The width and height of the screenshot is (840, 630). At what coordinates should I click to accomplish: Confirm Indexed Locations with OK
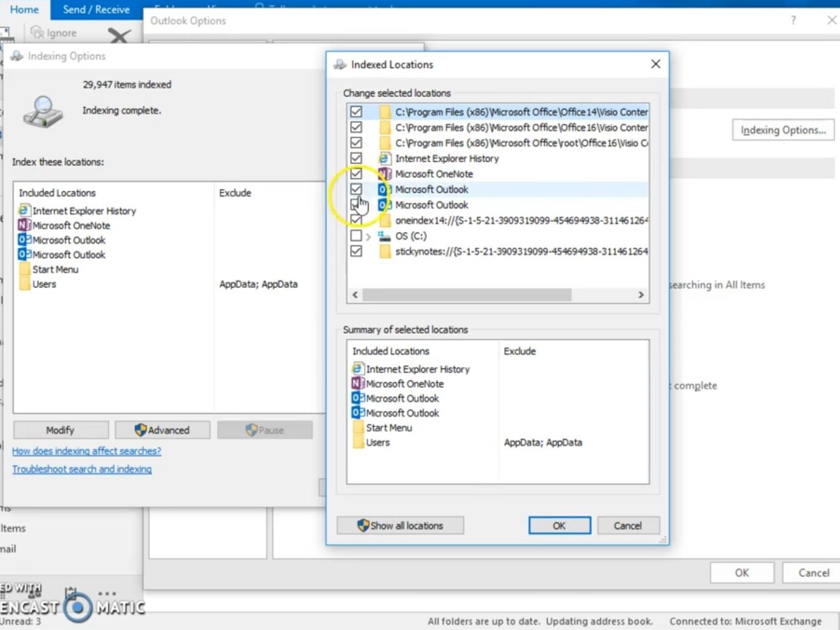coord(560,525)
